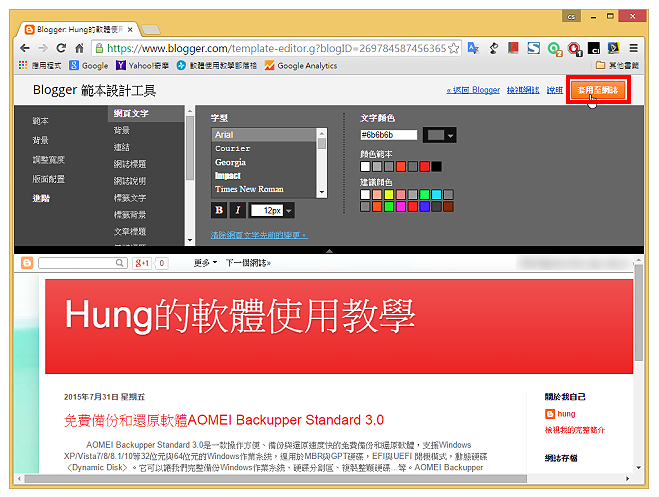Toggle italic (I) font style
This screenshot has width=659, height=497.
tap(238, 210)
